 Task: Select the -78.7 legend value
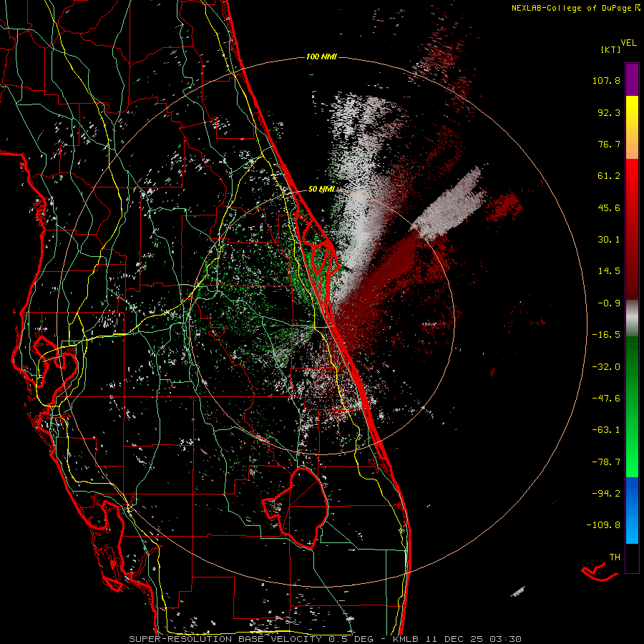point(606,462)
